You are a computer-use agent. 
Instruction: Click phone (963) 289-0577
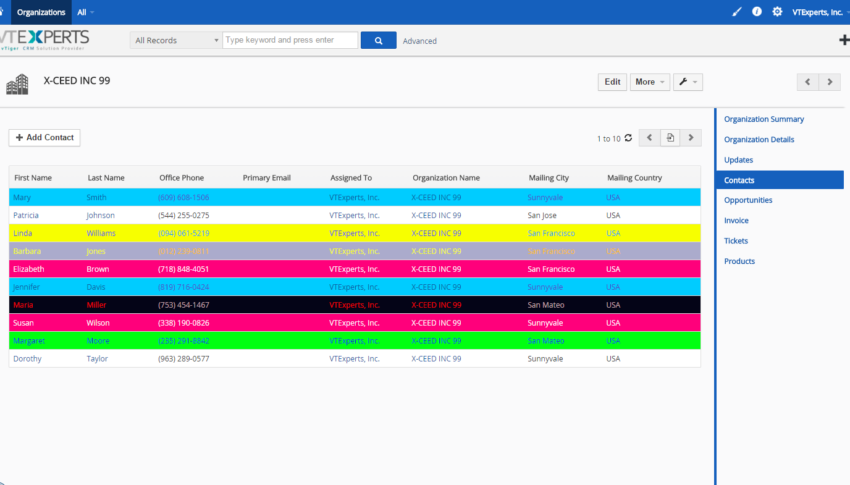(x=183, y=358)
